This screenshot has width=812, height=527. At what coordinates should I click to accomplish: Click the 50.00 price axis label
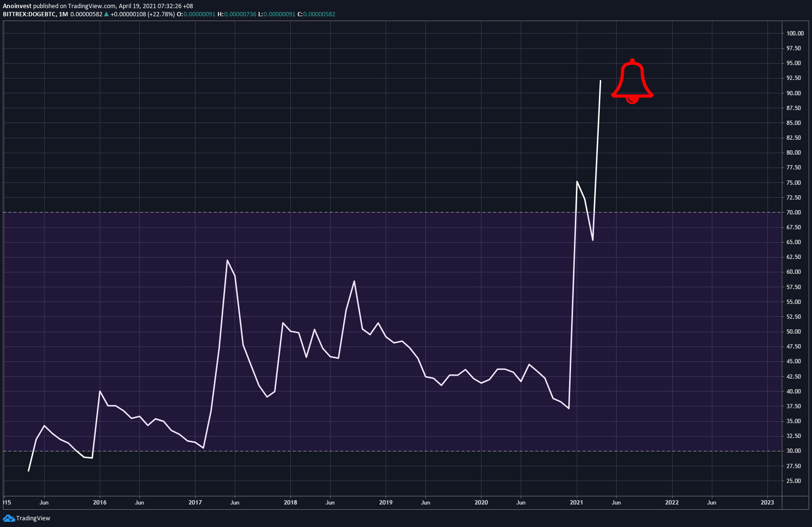[793, 332]
